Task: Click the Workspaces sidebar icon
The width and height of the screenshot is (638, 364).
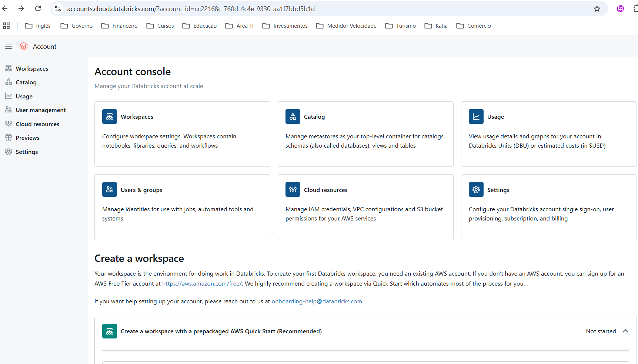Action: [9, 68]
